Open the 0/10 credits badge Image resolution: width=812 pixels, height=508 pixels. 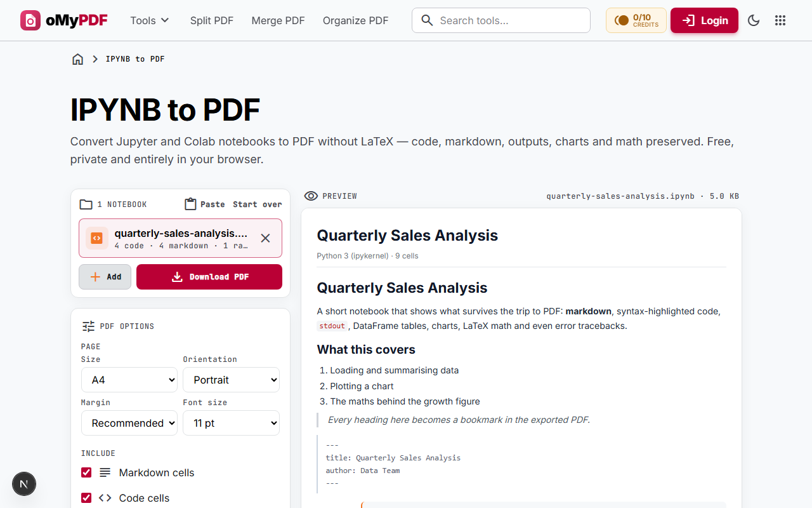[636, 20]
